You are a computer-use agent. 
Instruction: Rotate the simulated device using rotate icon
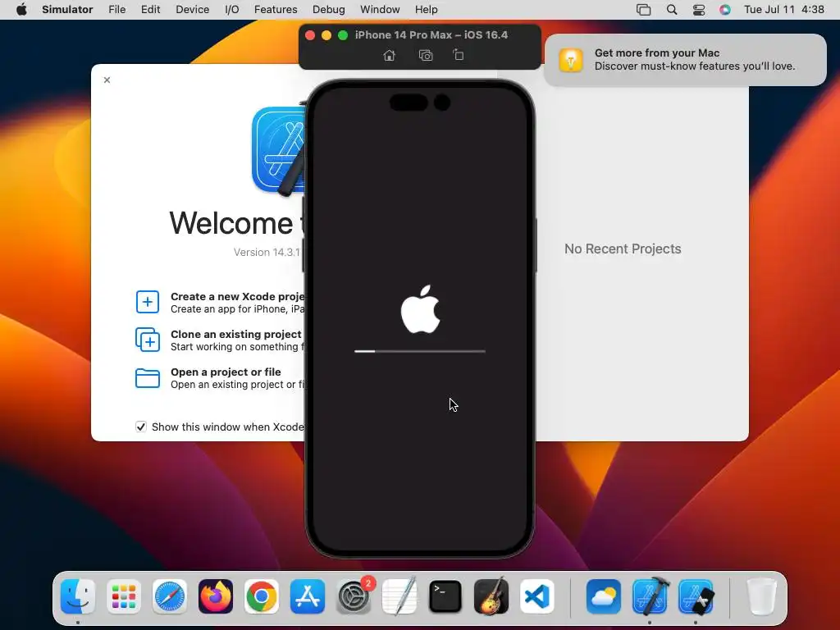(x=459, y=55)
